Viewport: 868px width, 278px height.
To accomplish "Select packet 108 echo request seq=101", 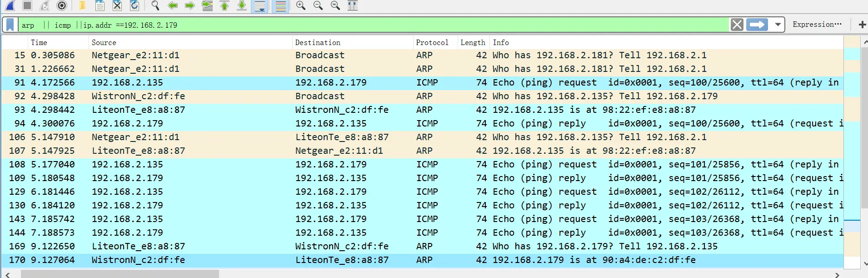I will pos(422,164).
